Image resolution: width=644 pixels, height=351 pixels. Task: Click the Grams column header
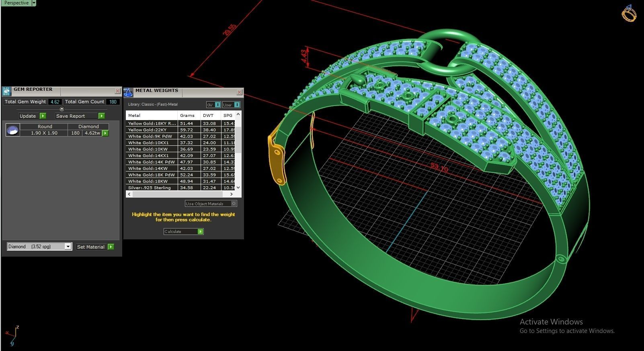tap(189, 115)
